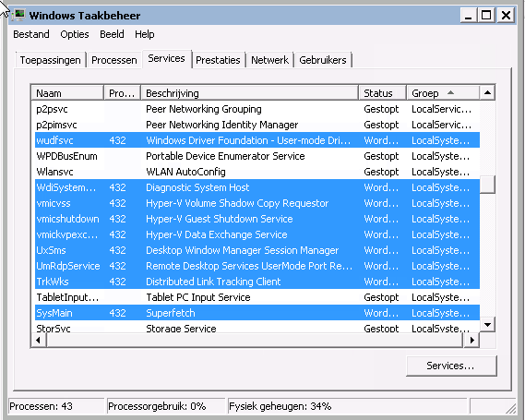The image size is (525, 420).
Task: Click the Task Manager title bar icon
Action: pos(19,15)
